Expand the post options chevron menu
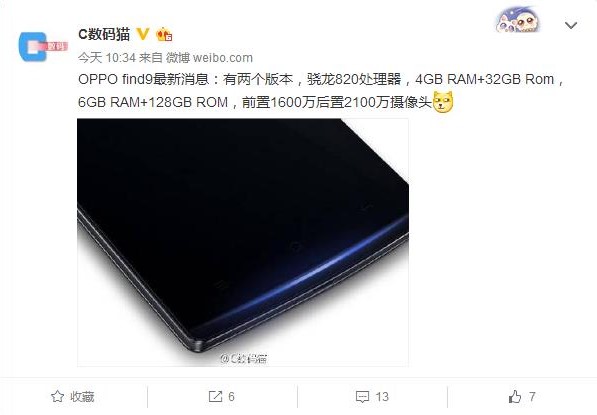The height and width of the screenshot is (415, 597). 571,26
